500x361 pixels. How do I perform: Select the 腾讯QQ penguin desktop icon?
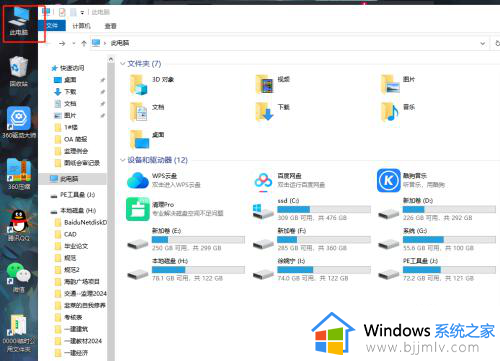tap(19, 225)
